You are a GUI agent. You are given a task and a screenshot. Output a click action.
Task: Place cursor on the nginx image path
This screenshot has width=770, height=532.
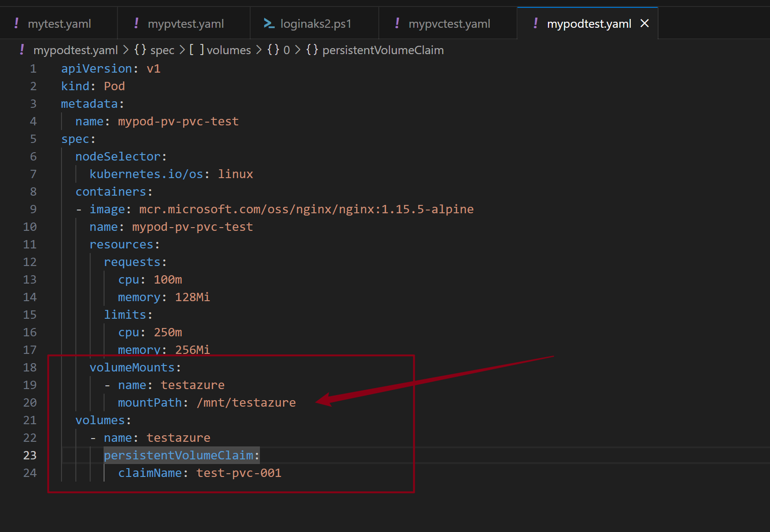(306, 210)
